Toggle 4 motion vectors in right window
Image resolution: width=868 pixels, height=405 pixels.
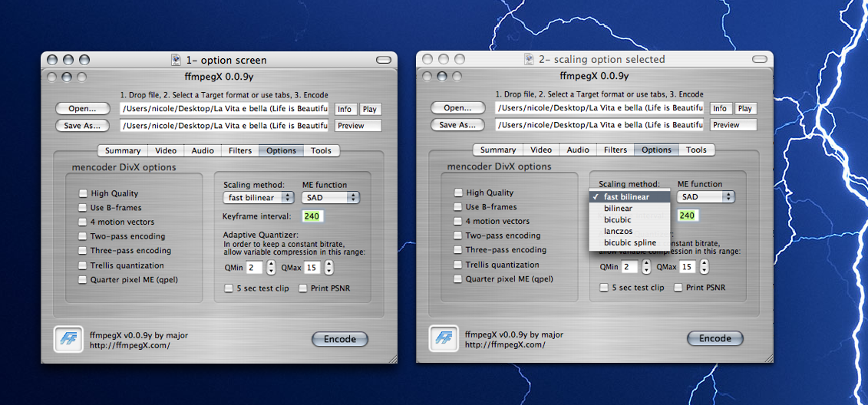[x=458, y=222]
